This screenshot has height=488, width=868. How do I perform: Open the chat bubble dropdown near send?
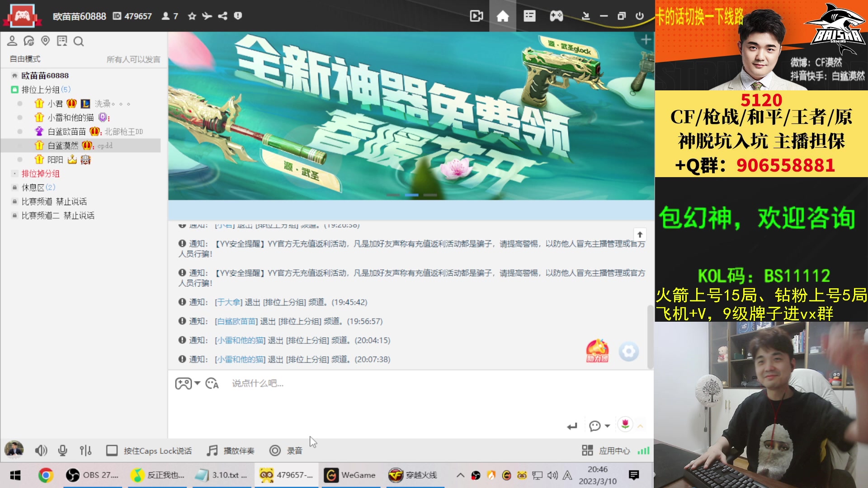pyautogui.click(x=599, y=426)
